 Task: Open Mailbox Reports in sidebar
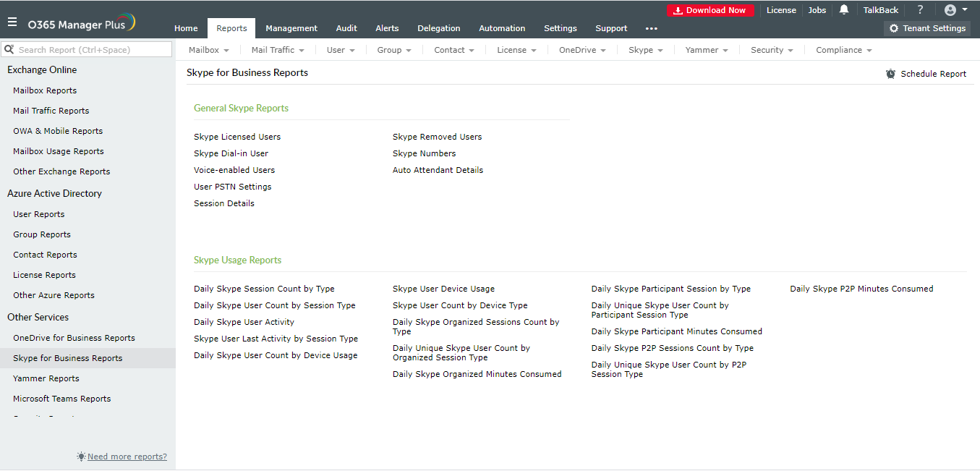tap(45, 90)
